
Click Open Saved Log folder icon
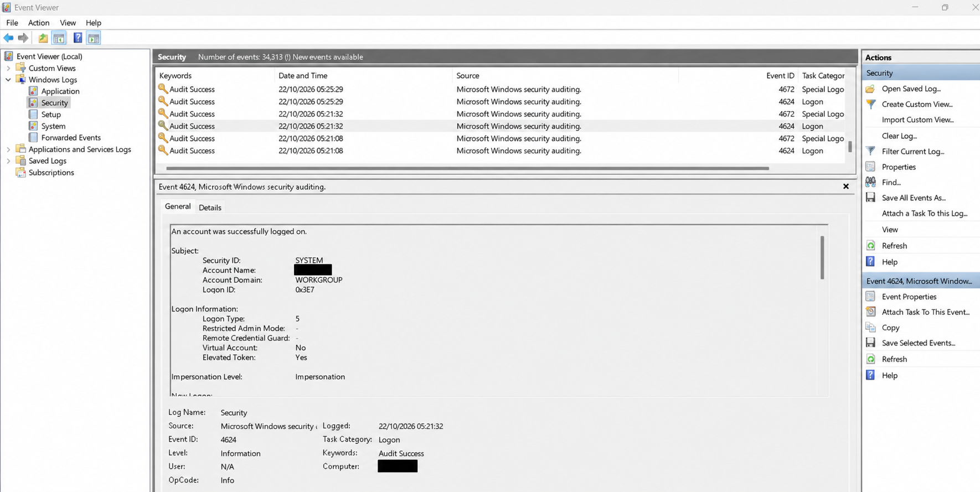click(870, 89)
